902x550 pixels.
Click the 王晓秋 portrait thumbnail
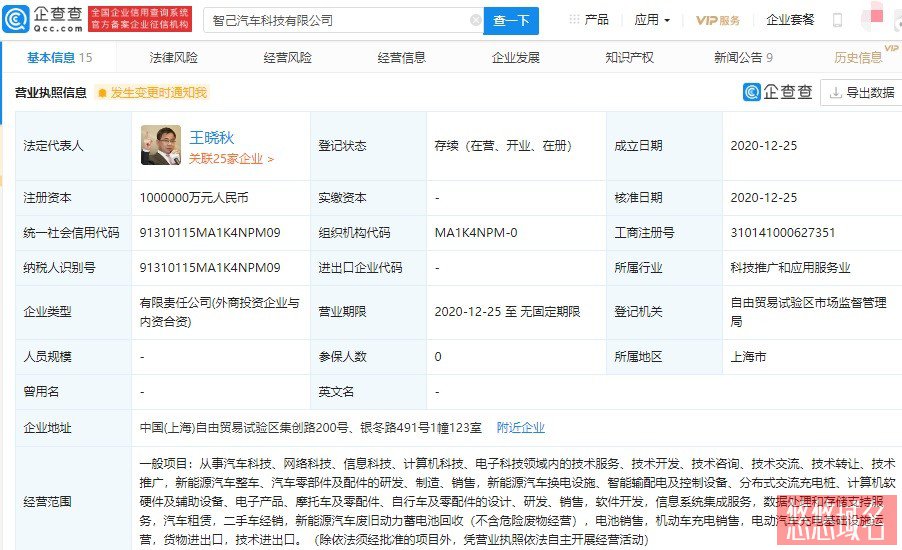(160, 145)
